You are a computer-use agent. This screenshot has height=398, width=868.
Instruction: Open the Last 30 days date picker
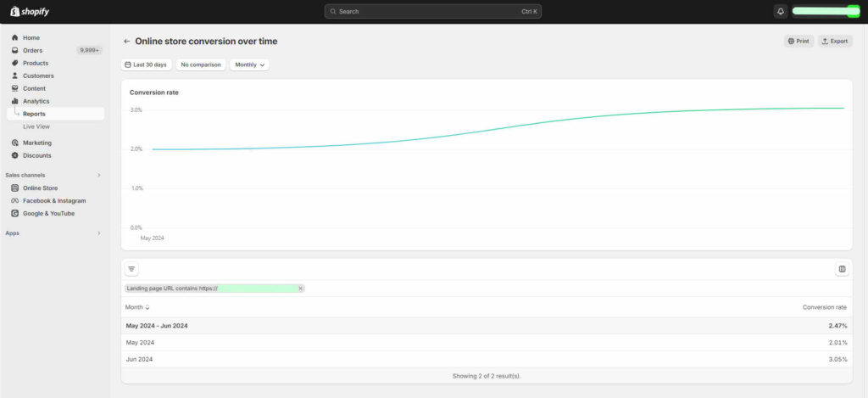pos(147,64)
